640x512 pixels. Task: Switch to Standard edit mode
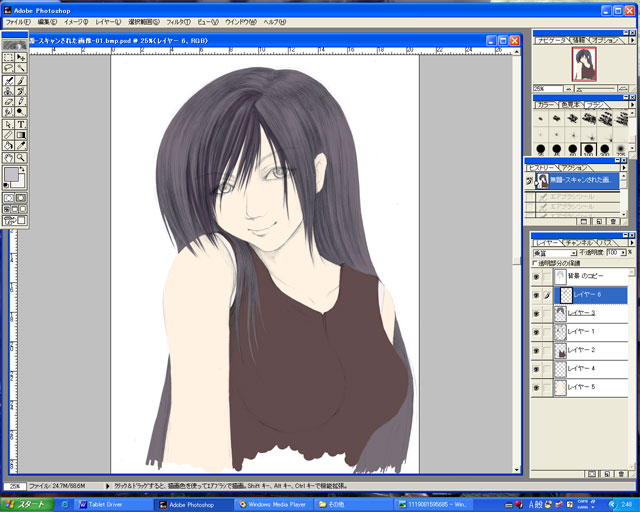pyautogui.click(x=9, y=198)
